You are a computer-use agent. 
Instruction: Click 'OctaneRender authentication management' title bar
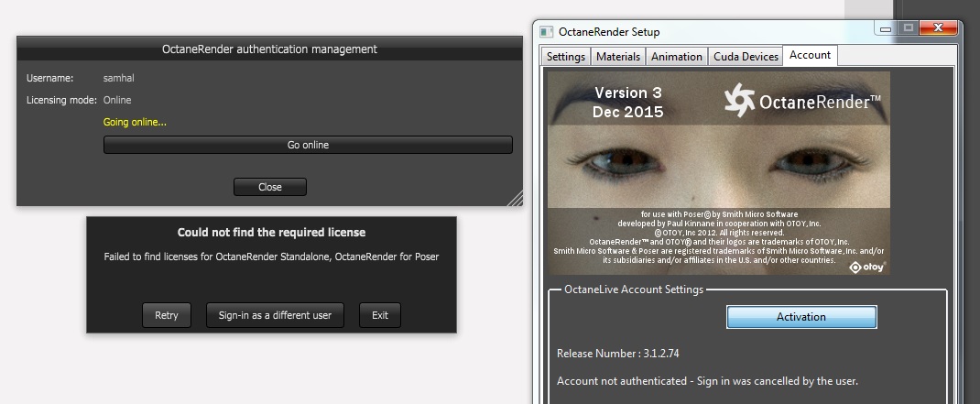click(269, 49)
